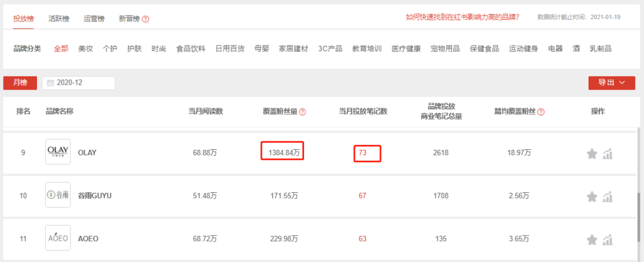644x262 pixels.
Task: Select the 全部 brand category
Action: pos(61,49)
